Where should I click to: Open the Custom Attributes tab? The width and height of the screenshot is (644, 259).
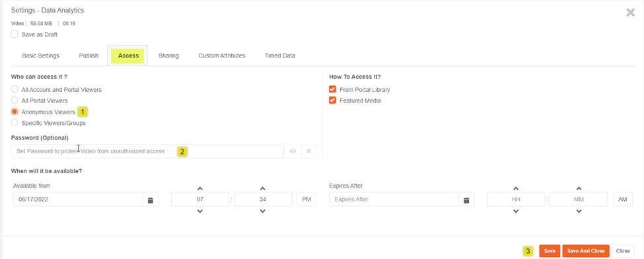pyautogui.click(x=222, y=55)
